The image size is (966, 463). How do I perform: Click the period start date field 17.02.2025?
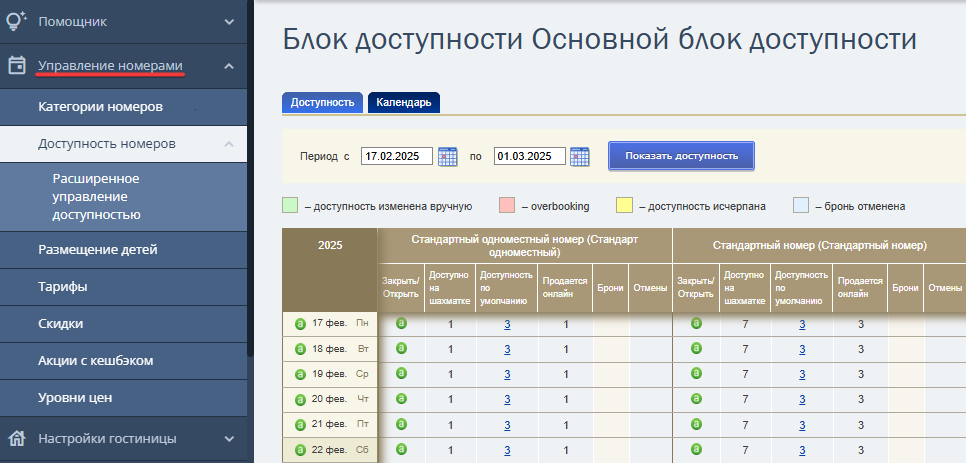coord(397,156)
